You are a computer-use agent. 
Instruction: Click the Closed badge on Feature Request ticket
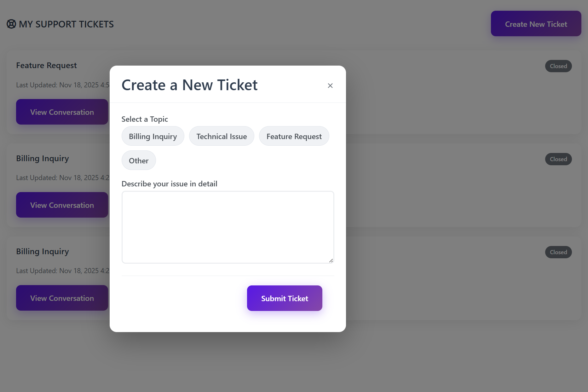pyautogui.click(x=558, y=66)
